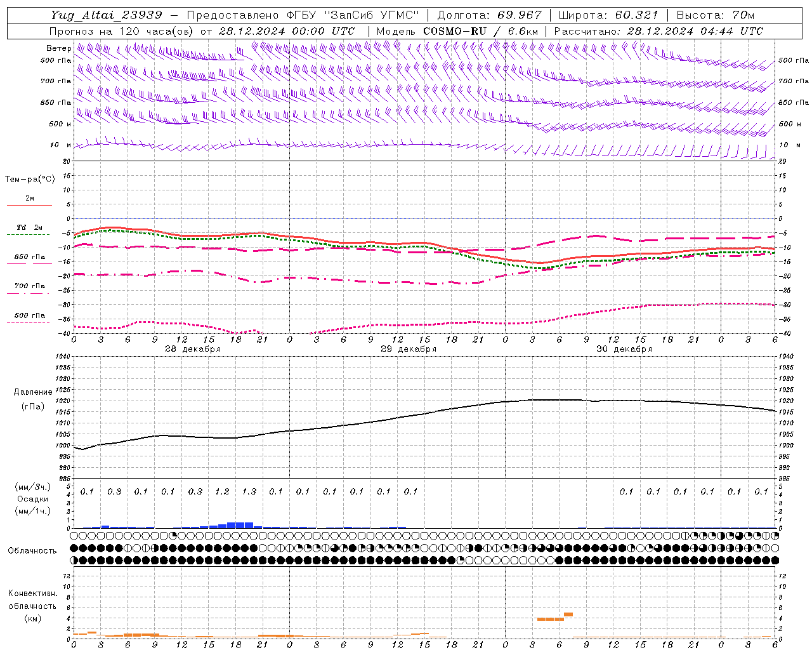Click the Высота: 70м label
812x650 pixels.
[x=716, y=15]
